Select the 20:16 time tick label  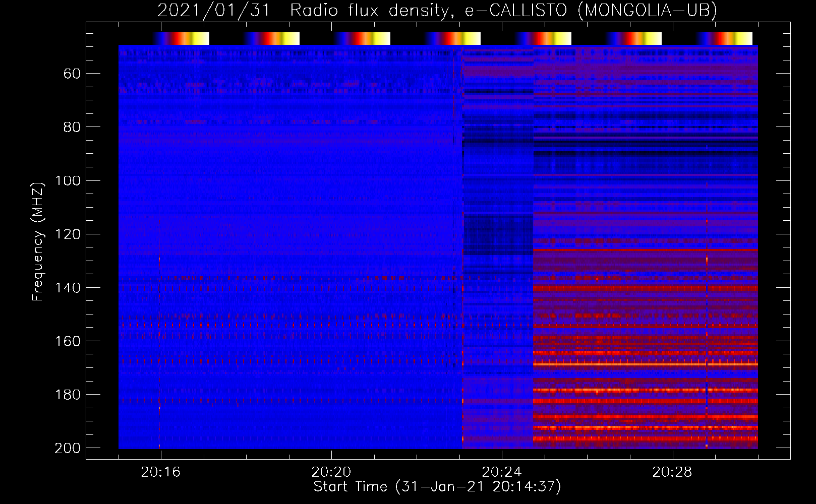click(161, 472)
